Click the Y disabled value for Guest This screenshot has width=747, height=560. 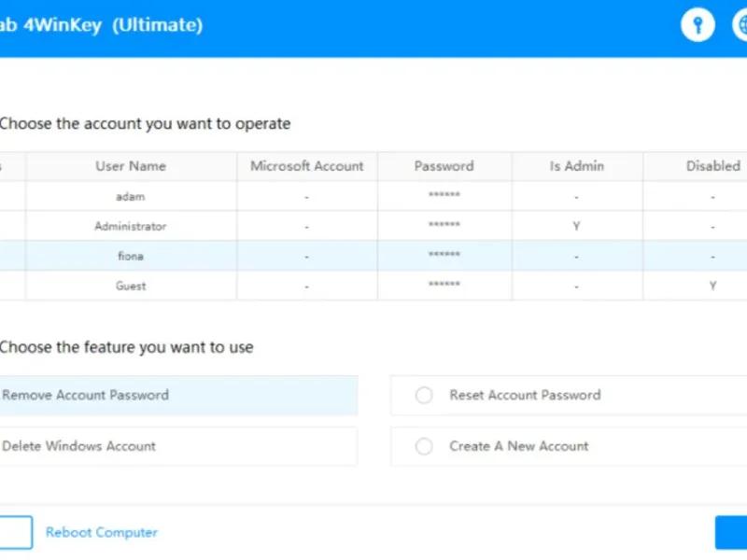tap(712, 286)
